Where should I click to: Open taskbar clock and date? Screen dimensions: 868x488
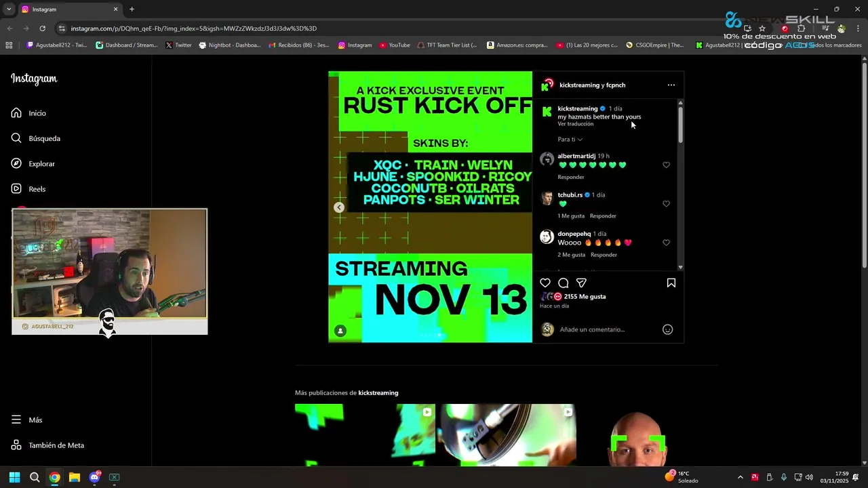835,477
